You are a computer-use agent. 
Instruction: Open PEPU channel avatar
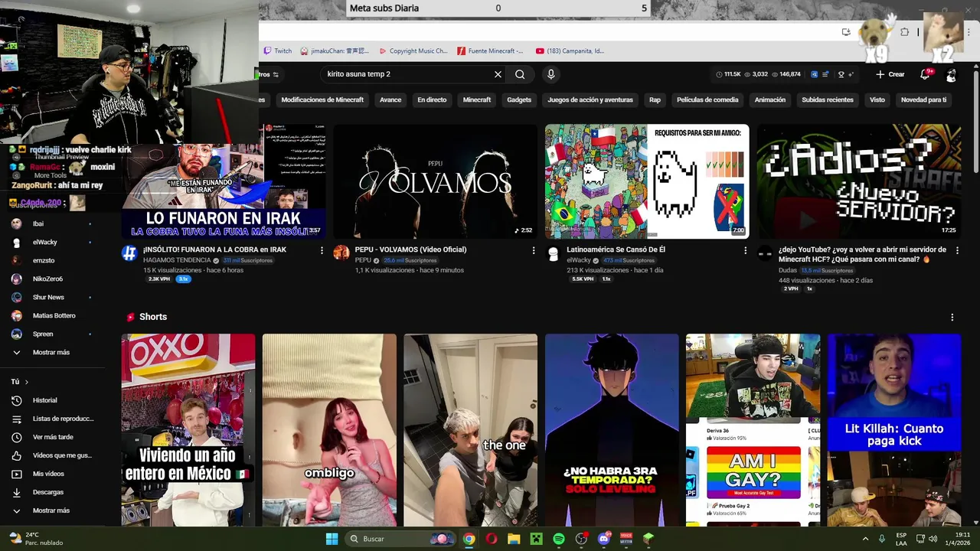341,253
